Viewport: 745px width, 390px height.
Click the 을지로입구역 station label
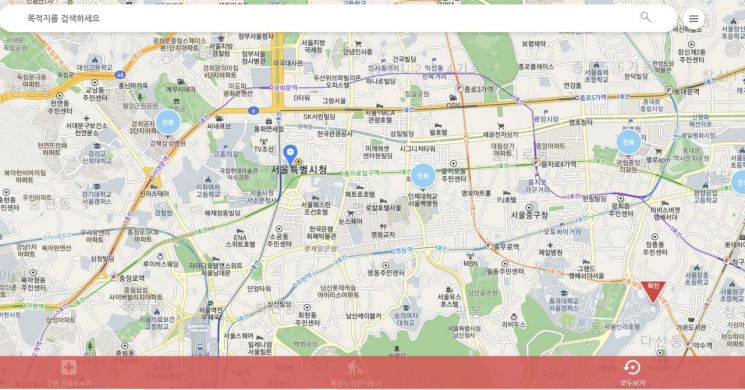pyautogui.click(x=361, y=173)
